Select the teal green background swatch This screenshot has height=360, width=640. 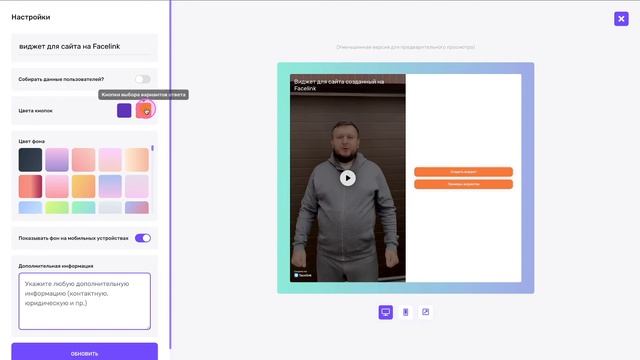point(83,207)
